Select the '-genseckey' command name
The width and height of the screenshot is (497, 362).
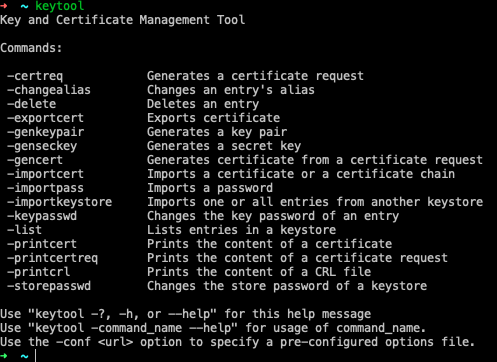(x=42, y=146)
